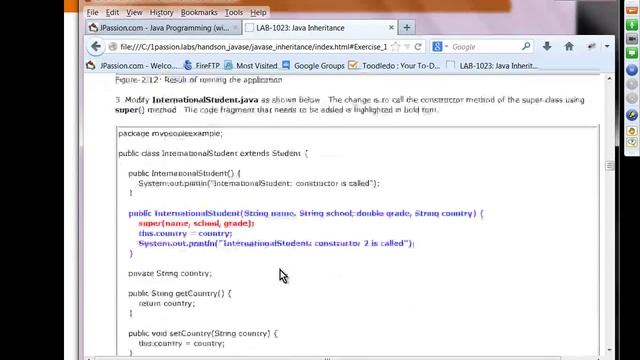Click 'private String country;' line

170,273
